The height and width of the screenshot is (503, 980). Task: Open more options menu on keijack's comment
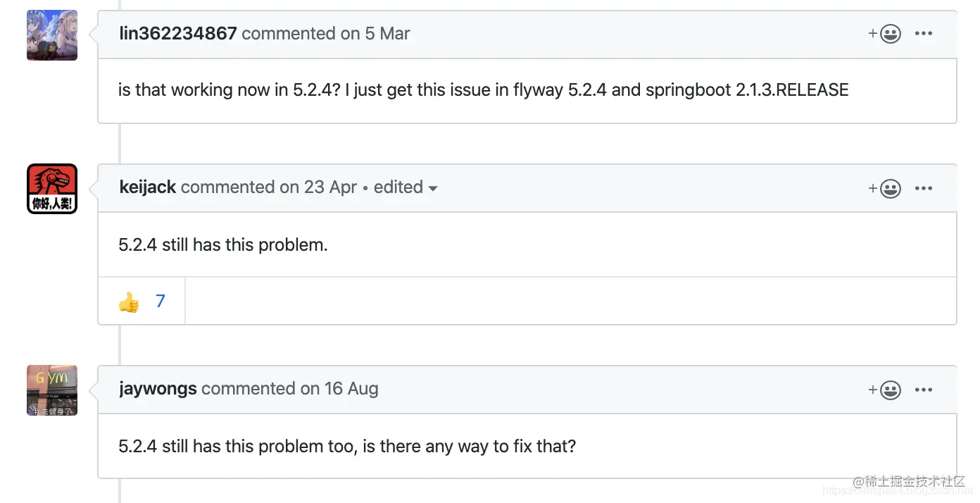point(924,188)
